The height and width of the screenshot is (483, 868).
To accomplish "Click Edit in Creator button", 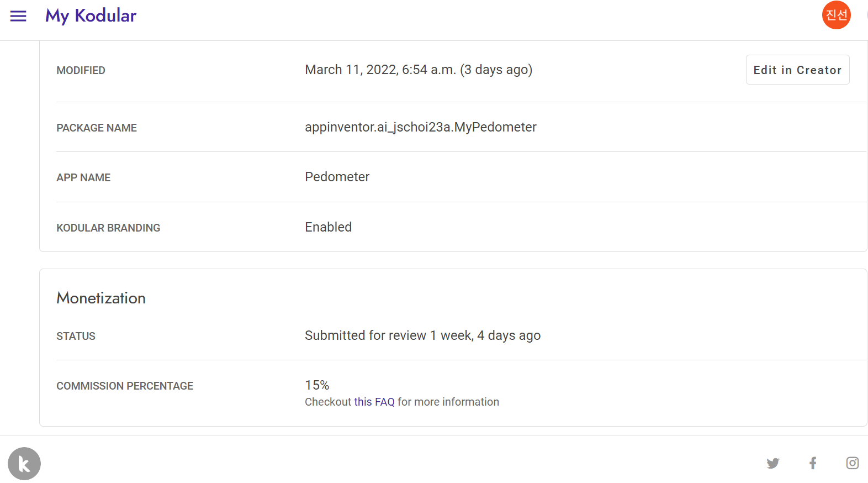I will tap(797, 70).
